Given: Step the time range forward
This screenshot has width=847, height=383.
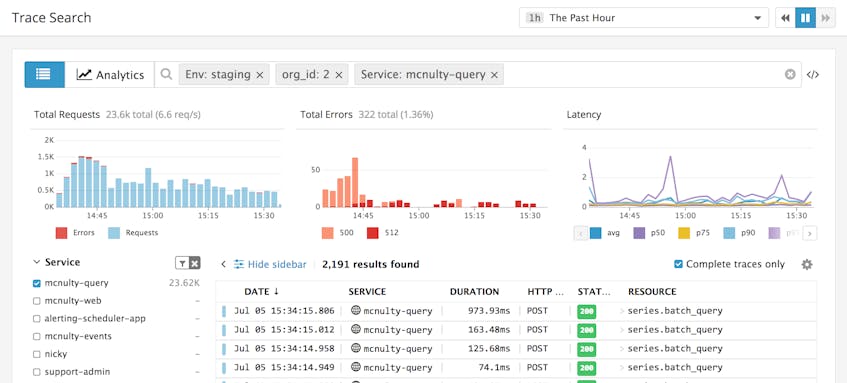Looking at the screenshot, I should [x=825, y=18].
